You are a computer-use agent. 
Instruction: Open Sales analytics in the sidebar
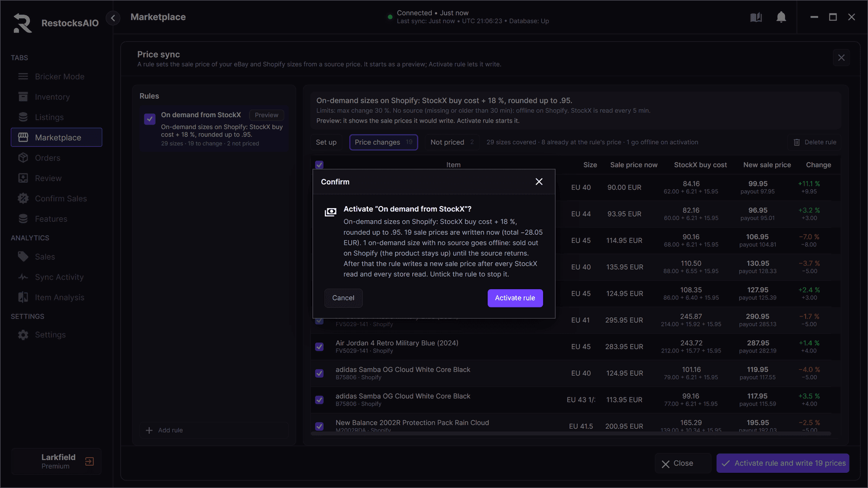click(56, 257)
